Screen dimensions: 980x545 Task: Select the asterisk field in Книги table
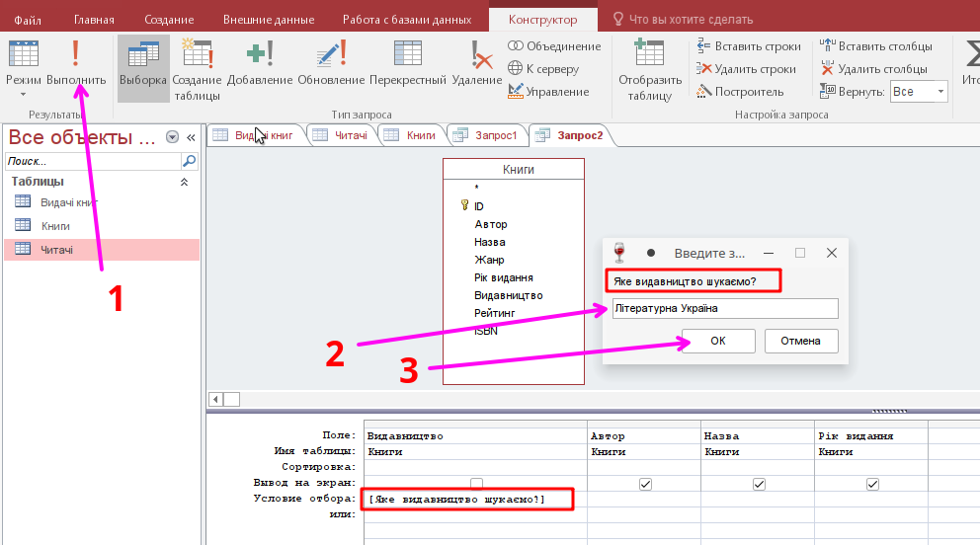476,188
